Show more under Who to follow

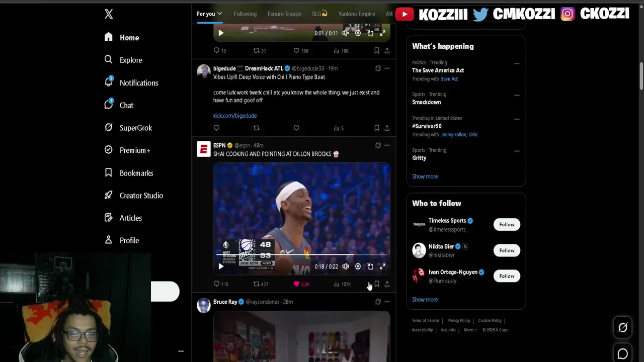click(425, 300)
